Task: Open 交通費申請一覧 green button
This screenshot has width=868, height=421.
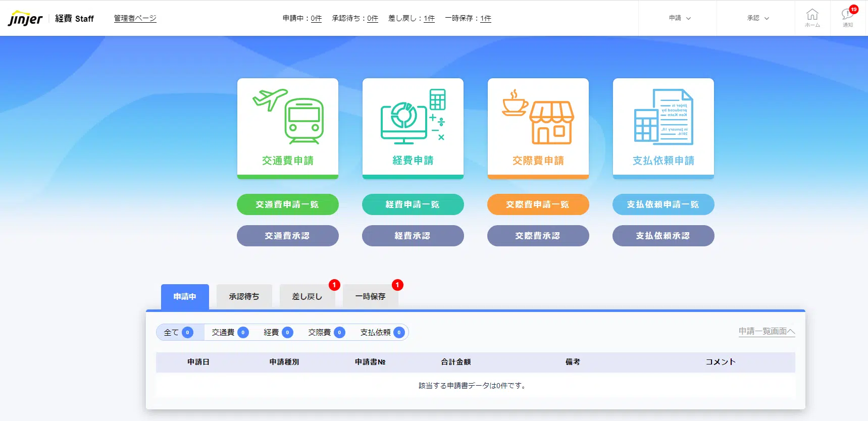Action: tap(287, 204)
